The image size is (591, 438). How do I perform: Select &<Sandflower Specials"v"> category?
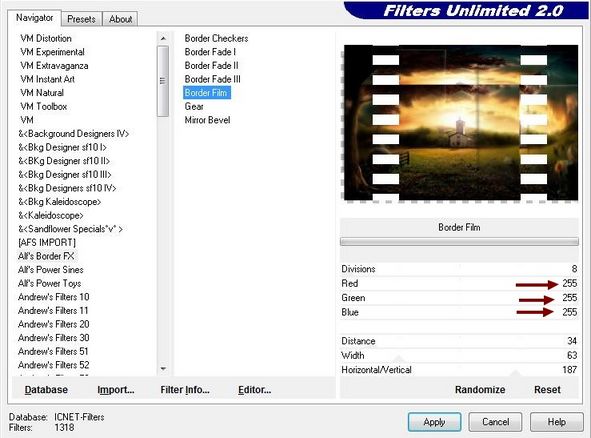point(70,229)
